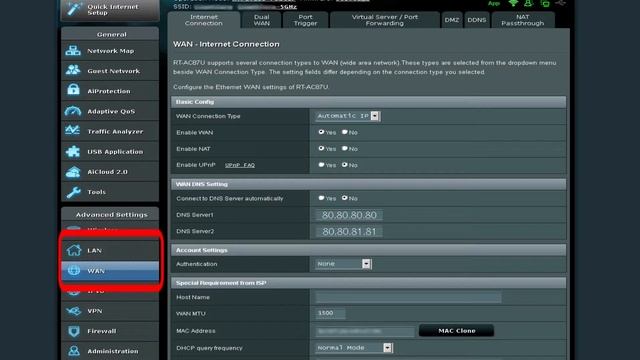Click the Host Name input field
Viewport: 640px width, 360px height.
click(408, 297)
